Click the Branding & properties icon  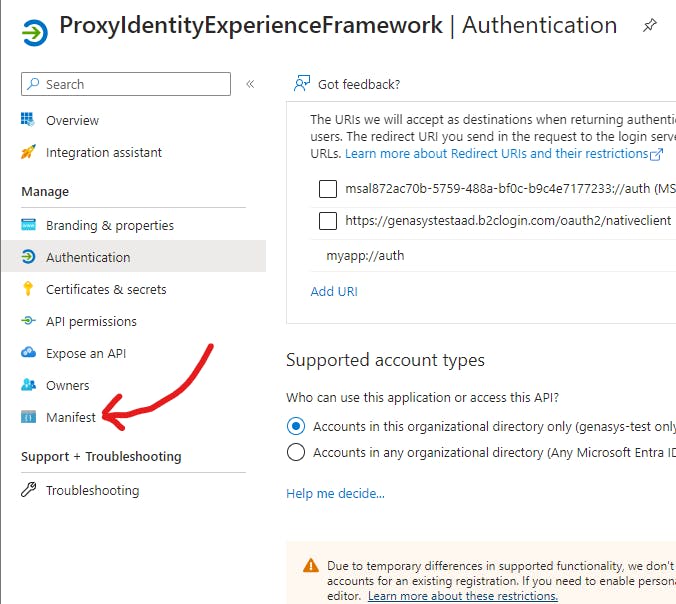tap(28, 225)
